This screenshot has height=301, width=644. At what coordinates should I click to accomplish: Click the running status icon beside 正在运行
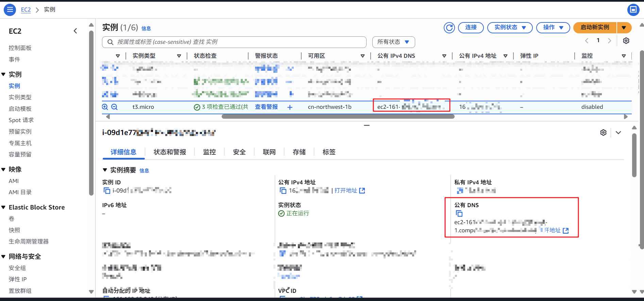tap(281, 214)
